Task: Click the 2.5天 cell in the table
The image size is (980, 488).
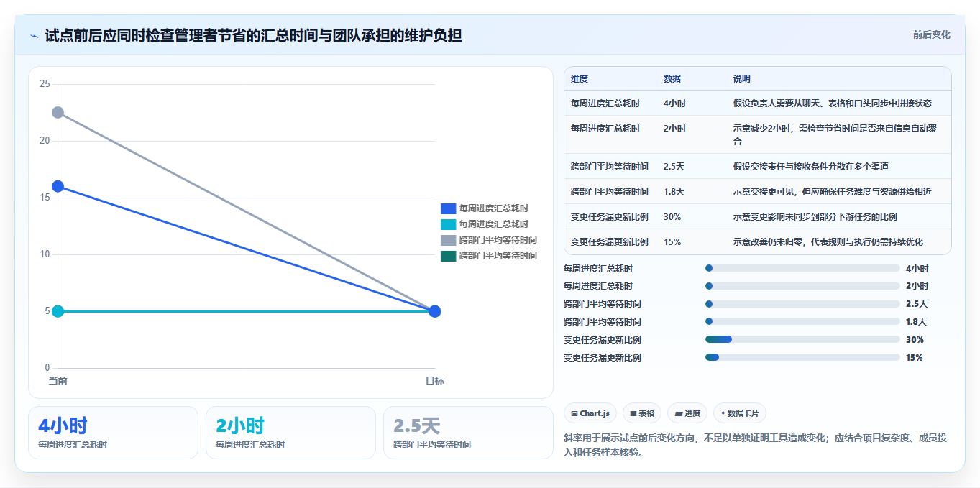Action: (x=674, y=167)
